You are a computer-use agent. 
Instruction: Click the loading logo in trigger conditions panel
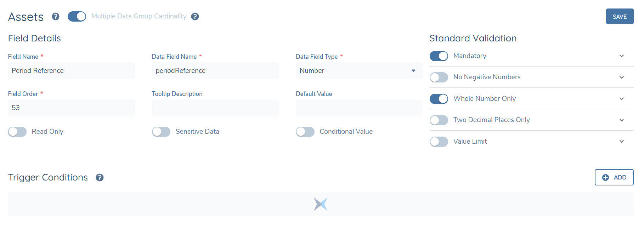tap(321, 204)
